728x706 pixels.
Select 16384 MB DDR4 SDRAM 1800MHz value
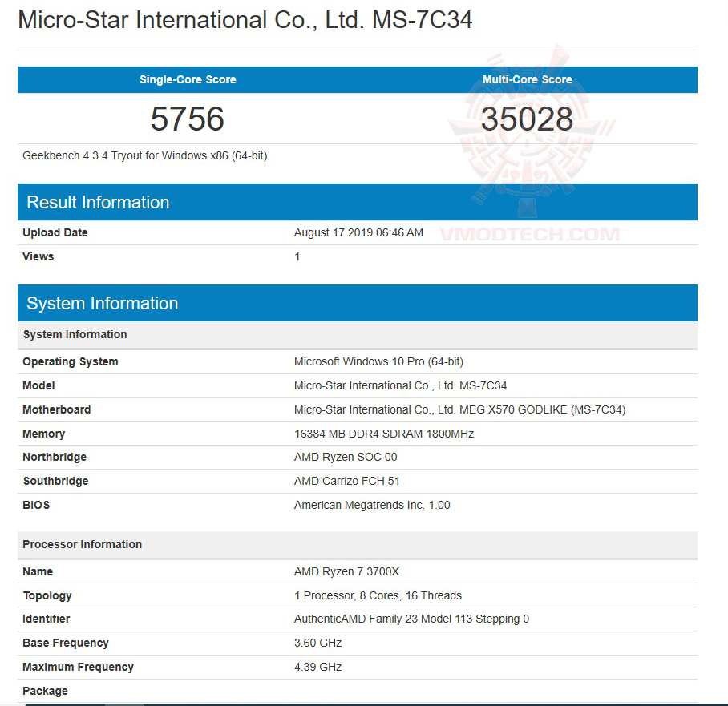pyautogui.click(x=384, y=434)
